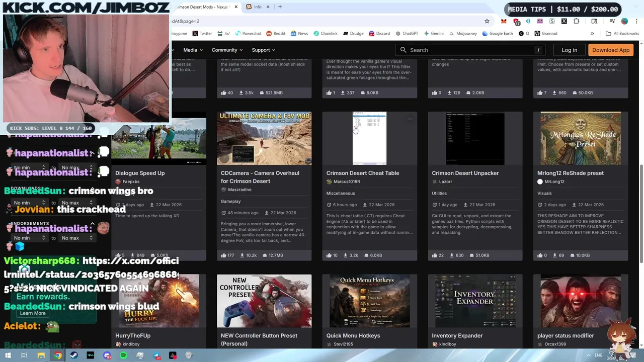
Task: Open Spotify from the taskbar
Action: (123, 355)
